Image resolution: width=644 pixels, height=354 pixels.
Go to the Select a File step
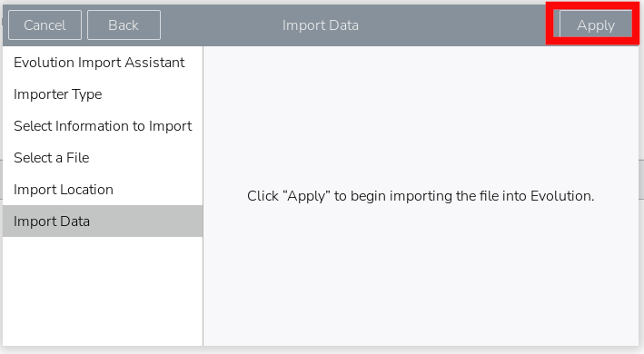pyautogui.click(x=103, y=158)
